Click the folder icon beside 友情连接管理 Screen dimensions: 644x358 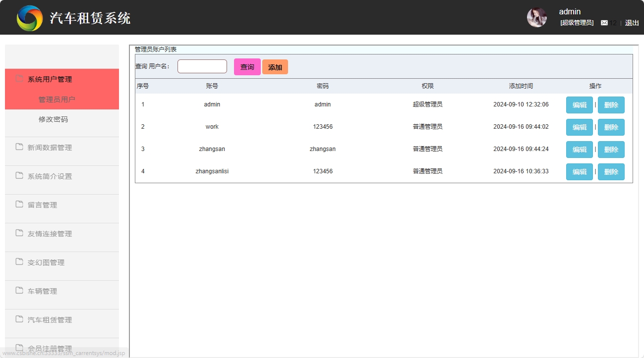point(19,233)
